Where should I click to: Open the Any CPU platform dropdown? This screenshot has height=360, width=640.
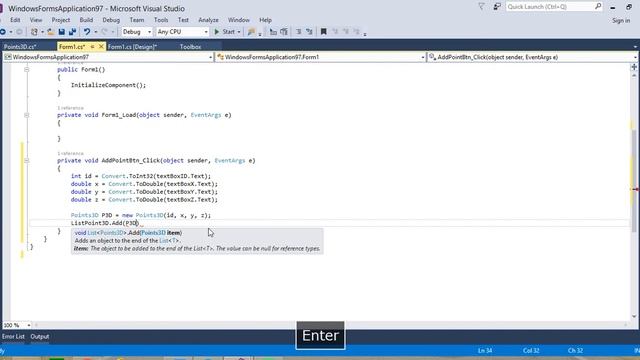coord(182,32)
